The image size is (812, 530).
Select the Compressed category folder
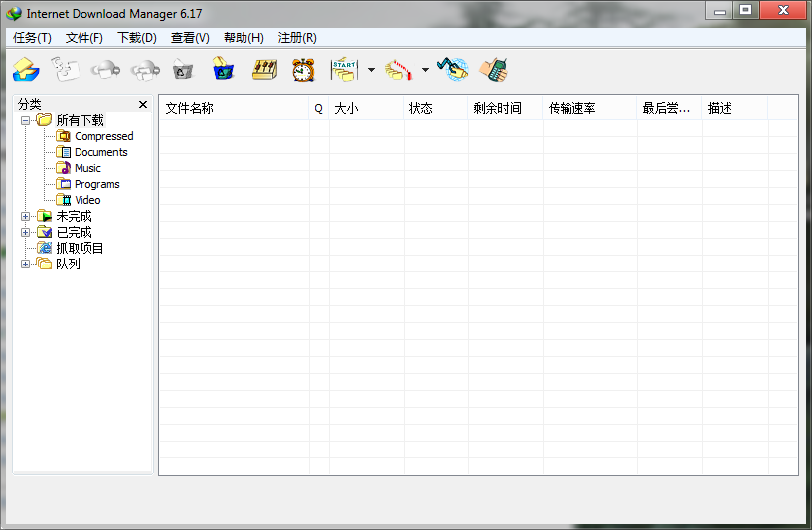[103, 136]
